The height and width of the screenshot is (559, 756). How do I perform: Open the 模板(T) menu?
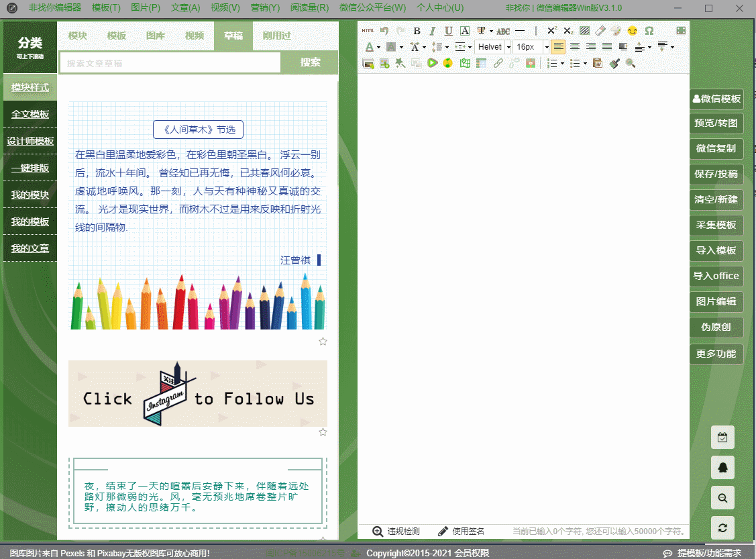click(x=106, y=7)
